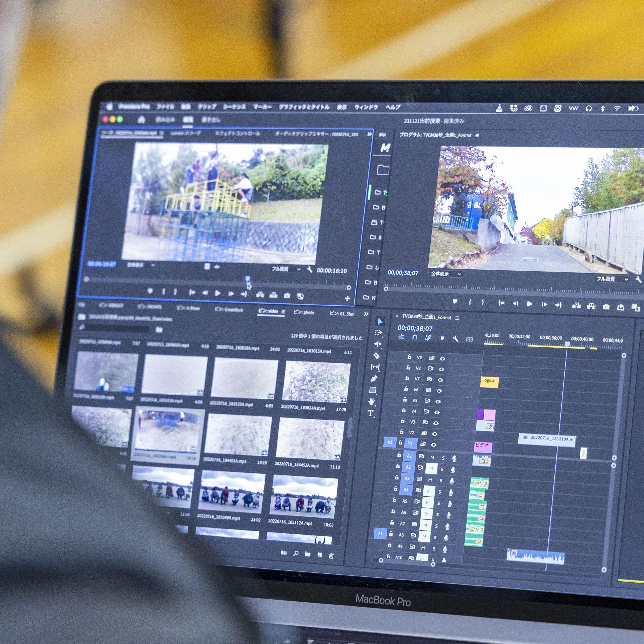Image resolution: width=644 pixels, height=644 pixels.
Task: Switch to the ビン: photo tab
Action: pos(304,312)
